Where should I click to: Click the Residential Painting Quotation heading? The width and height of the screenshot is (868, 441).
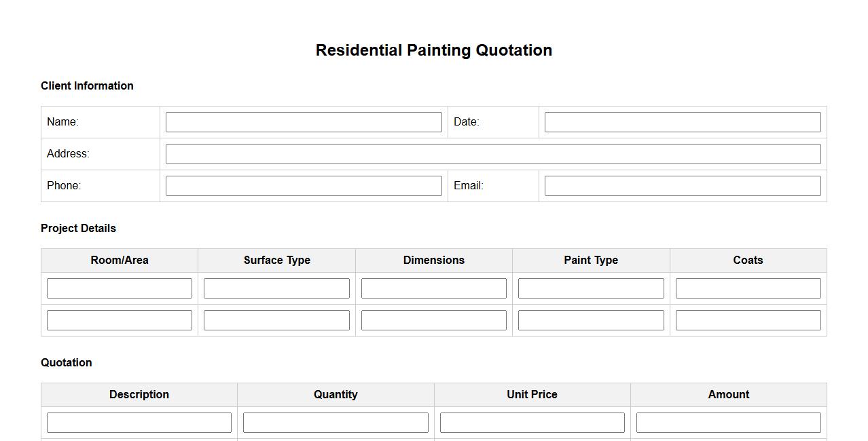434,50
